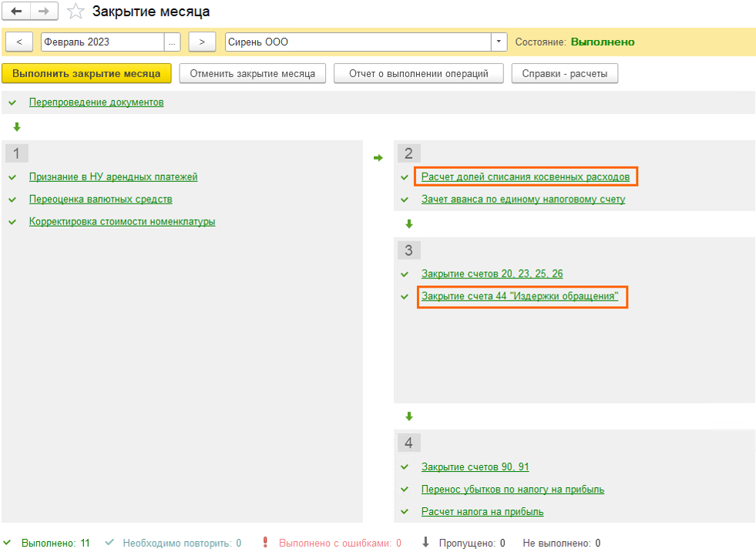Open period picker via the ellipsis button
The width and height of the screenshot is (756, 552).
click(x=172, y=42)
